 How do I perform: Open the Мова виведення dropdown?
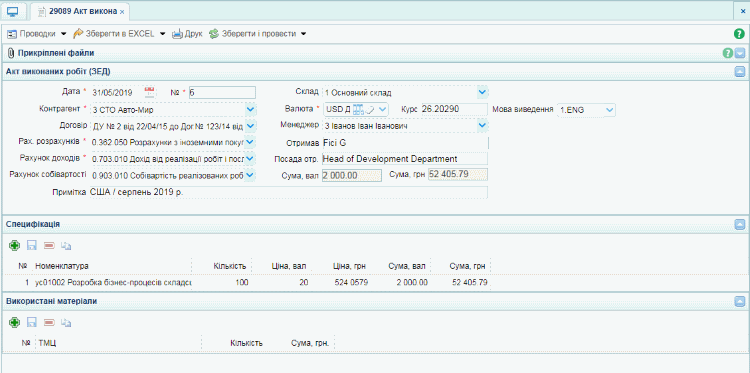point(609,110)
